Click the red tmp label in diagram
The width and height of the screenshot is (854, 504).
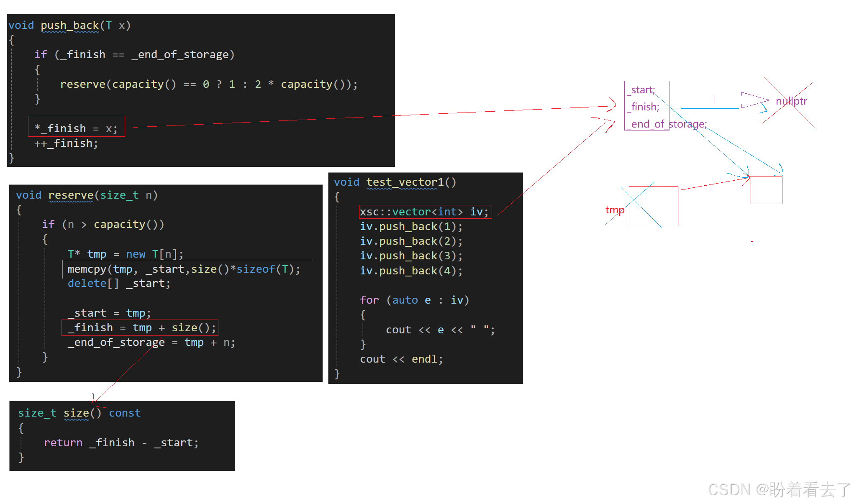point(614,210)
